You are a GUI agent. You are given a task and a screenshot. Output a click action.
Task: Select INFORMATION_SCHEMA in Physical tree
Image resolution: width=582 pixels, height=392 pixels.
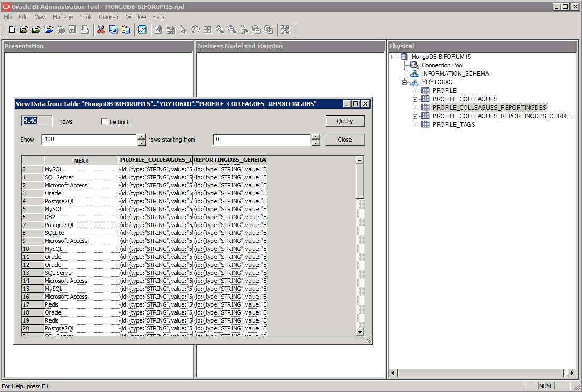click(455, 74)
